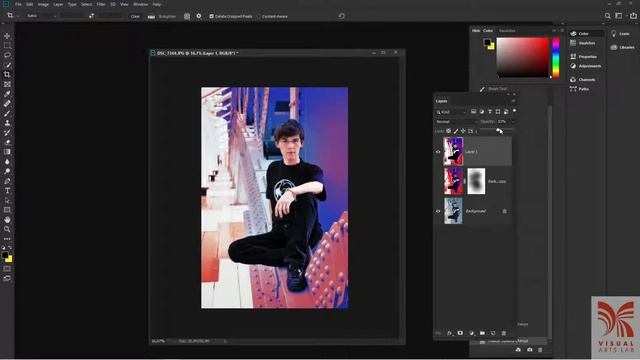Open the Normal blend mode dropdown
Viewport: 640px width, 360px height.
coord(456,122)
